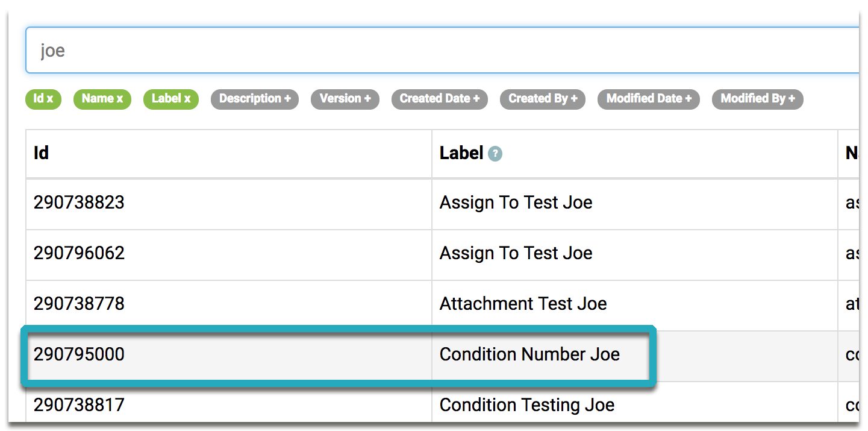Add the Modified By filter
This screenshot has height=431, width=868.
point(757,99)
